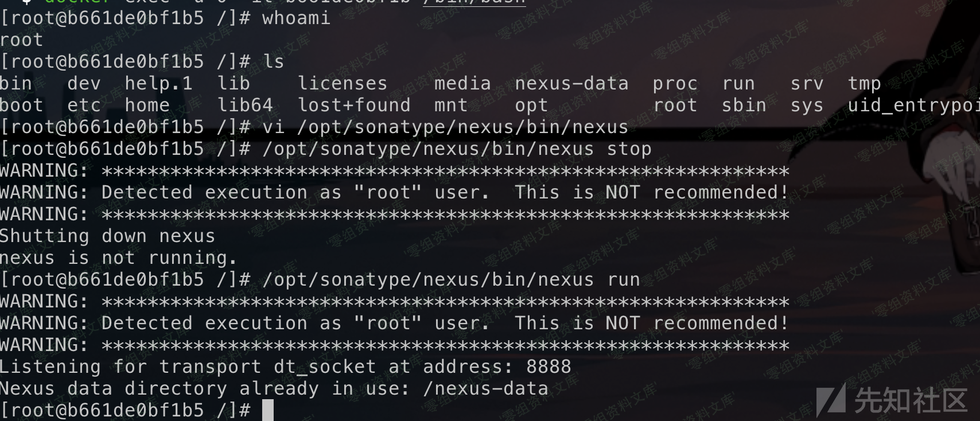Click the 'Shutting down nexus' output line
The image size is (980, 421).
point(107,236)
